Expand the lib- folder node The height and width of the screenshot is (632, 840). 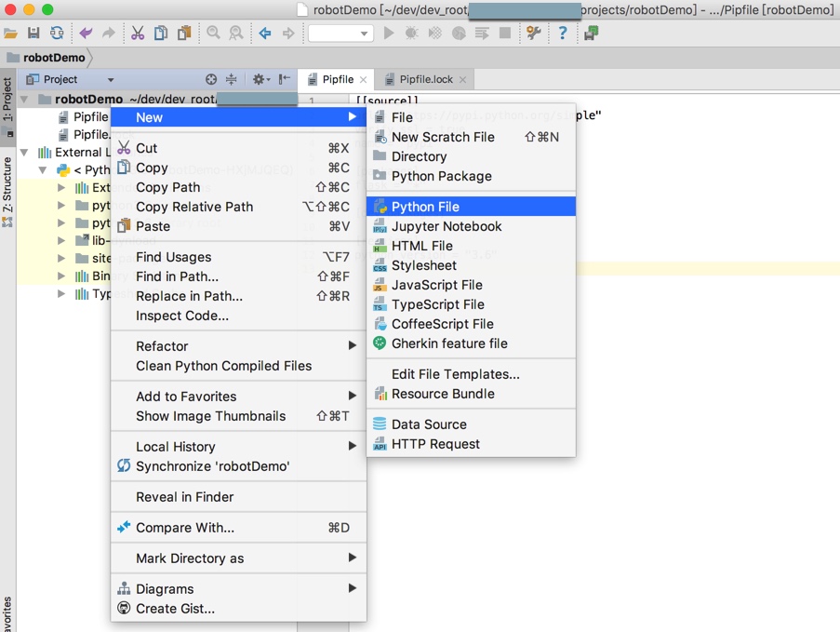pos(61,241)
